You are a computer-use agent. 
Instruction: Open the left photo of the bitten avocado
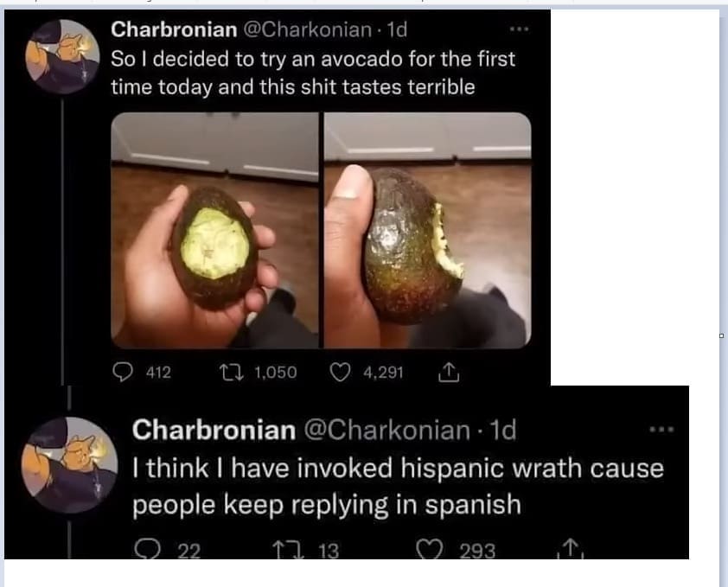click(x=214, y=230)
